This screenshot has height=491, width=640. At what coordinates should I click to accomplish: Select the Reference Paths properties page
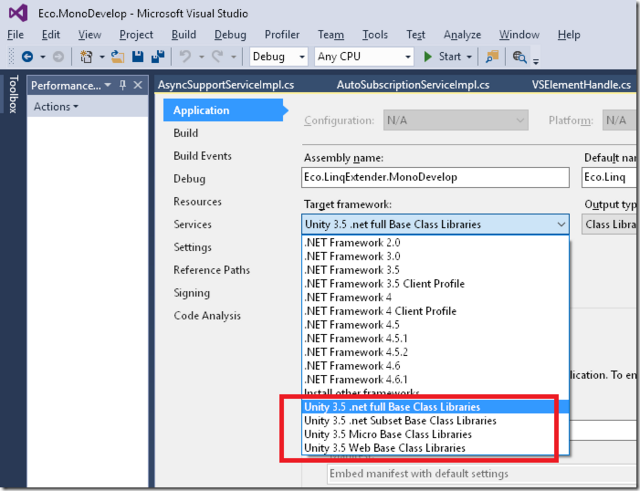[211, 270]
